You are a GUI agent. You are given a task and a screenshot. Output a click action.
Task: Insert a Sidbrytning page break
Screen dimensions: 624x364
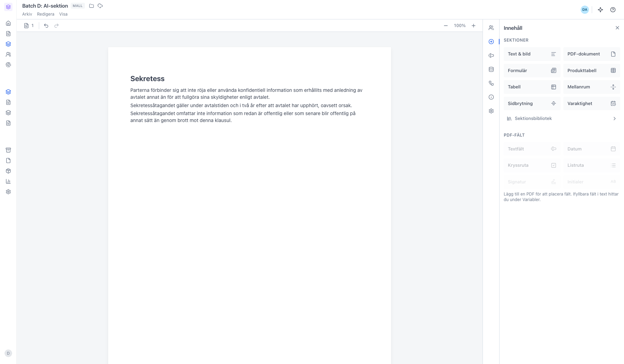pyautogui.click(x=532, y=104)
